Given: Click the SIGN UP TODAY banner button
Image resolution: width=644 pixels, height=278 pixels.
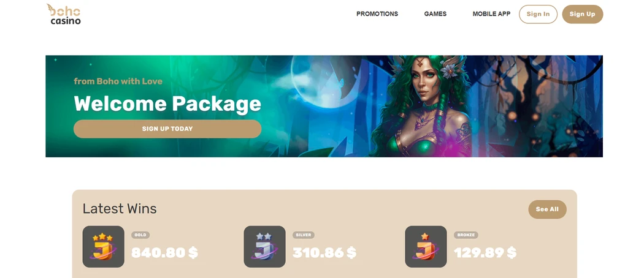Looking at the screenshot, I should pyautogui.click(x=167, y=129).
